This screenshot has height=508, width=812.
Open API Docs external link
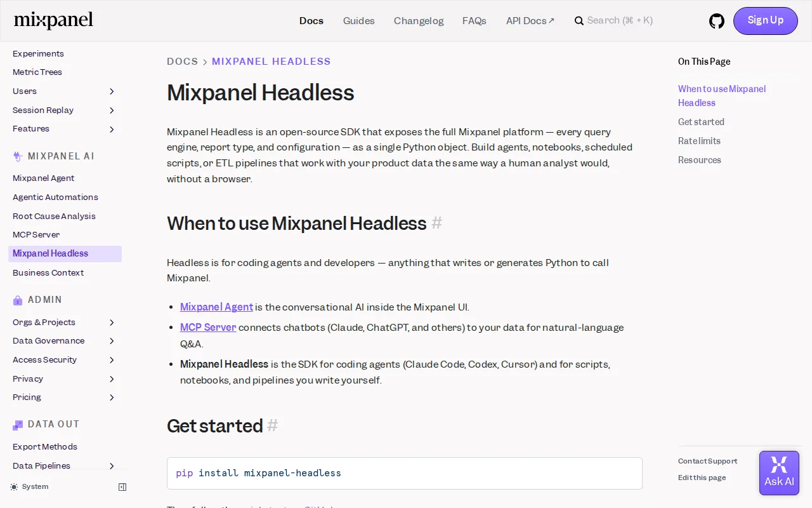(x=530, y=21)
